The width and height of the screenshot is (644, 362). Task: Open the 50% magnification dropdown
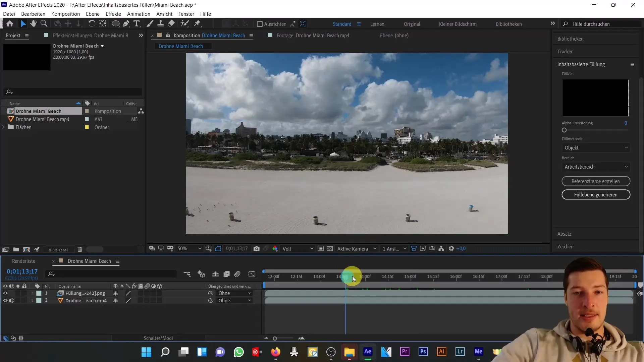point(189,249)
